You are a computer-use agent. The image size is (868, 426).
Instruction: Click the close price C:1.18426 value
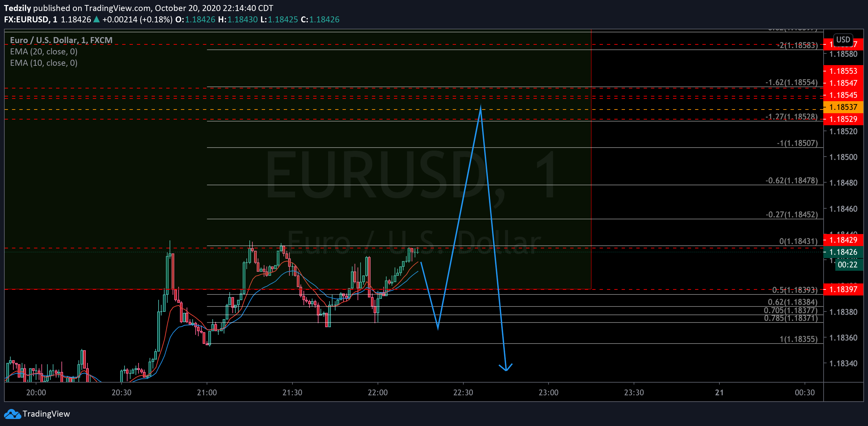coord(320,20)
